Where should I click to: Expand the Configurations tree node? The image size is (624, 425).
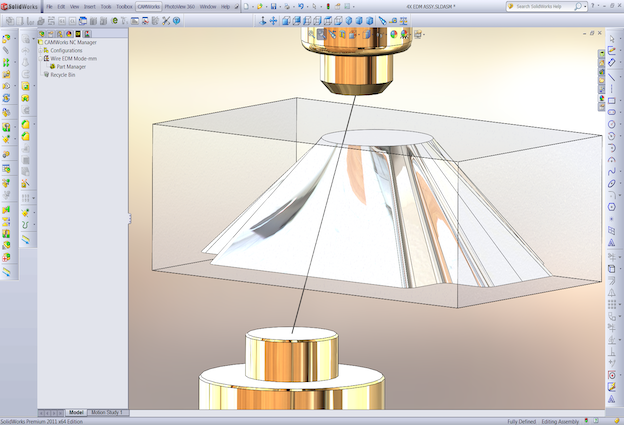pyautogui.click(x=40, y=51)
